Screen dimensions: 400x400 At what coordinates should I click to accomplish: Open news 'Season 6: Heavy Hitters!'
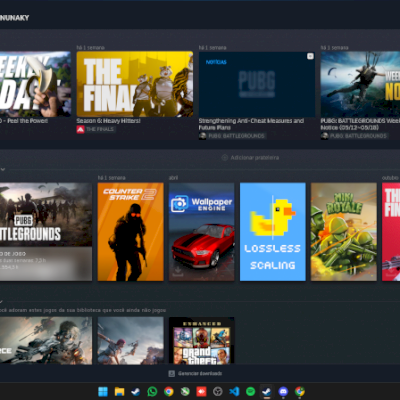pos(109,121)
